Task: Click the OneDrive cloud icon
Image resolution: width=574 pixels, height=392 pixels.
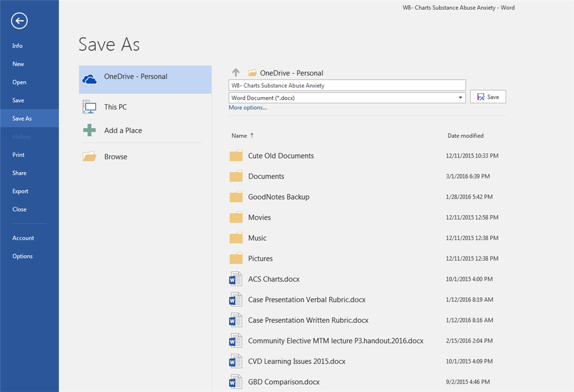Action: click(89, 79)
